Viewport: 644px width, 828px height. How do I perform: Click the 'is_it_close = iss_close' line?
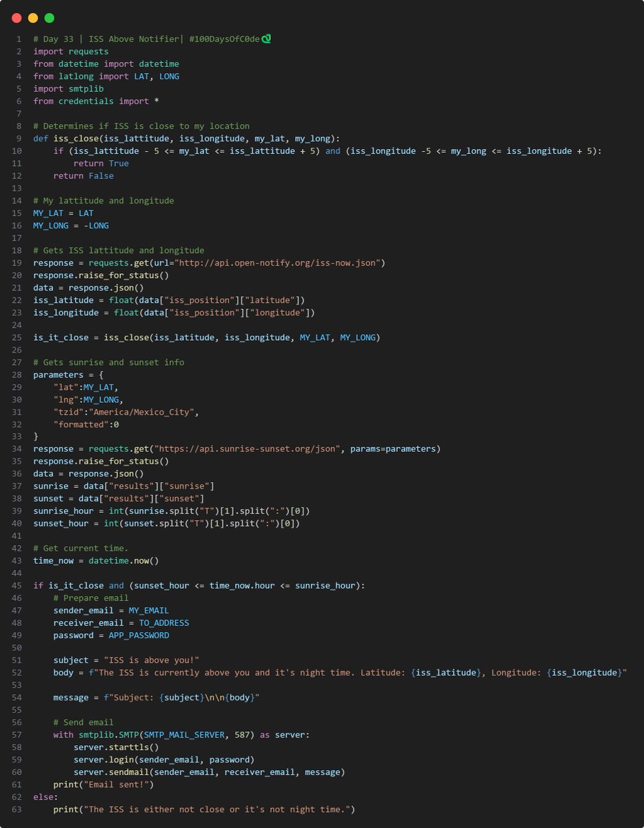pyautogui.click(x=207, y=337)
